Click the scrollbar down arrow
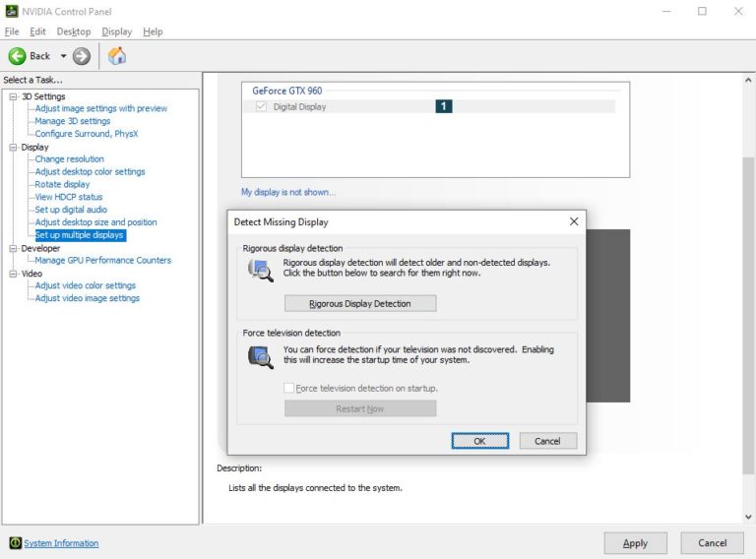 point(748,517)
